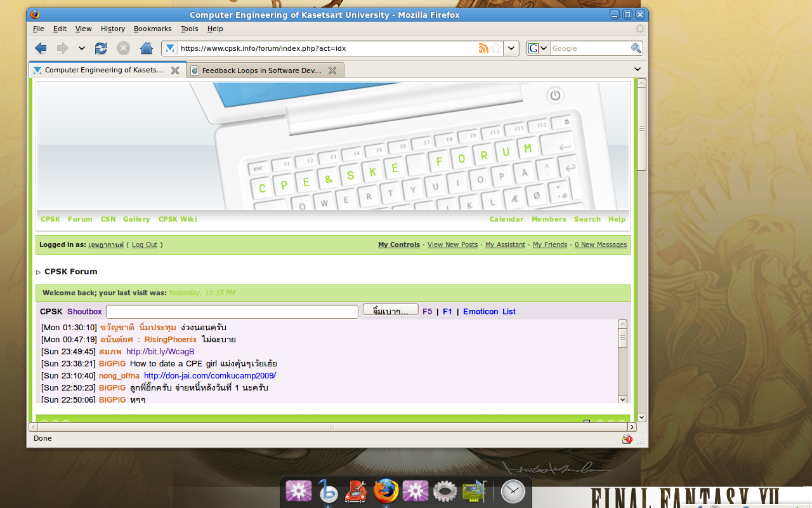The height and width of the screenshot is (508, 812).
Task: Open the Bookmarks menu
Action: pos(153,29)
